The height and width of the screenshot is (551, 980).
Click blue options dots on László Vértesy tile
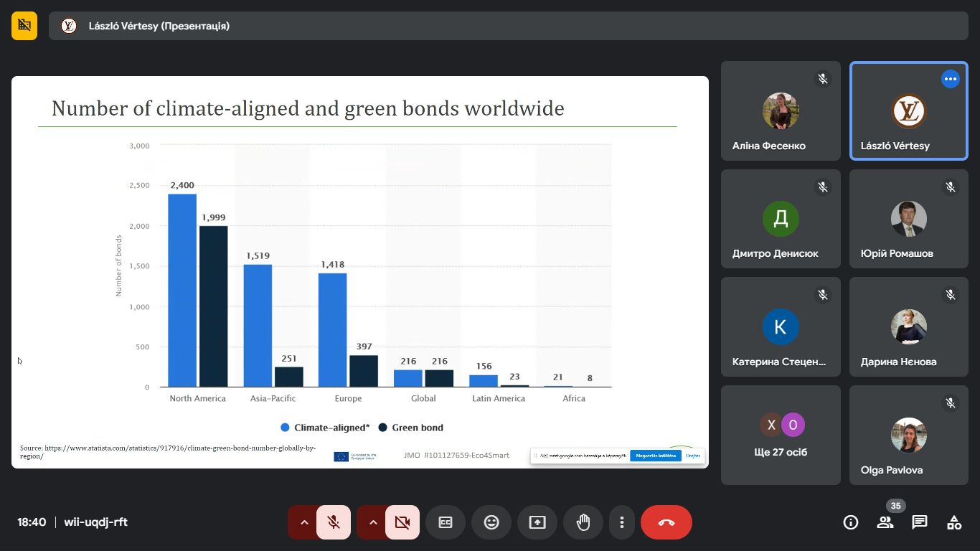pos(951,79)
